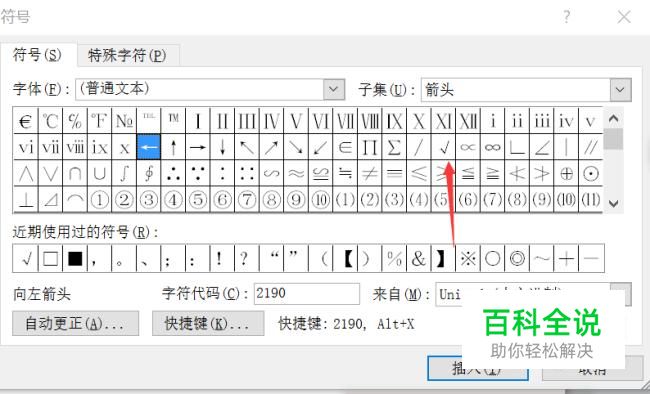Pick recently used black square ■ symbol
This screenshot has height=394, width=650.
tap(75, 258)
